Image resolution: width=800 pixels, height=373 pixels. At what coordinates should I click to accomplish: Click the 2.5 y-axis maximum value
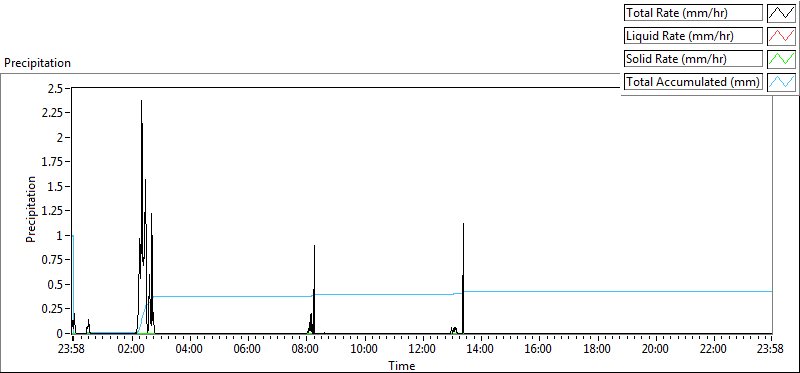[56, 88]
